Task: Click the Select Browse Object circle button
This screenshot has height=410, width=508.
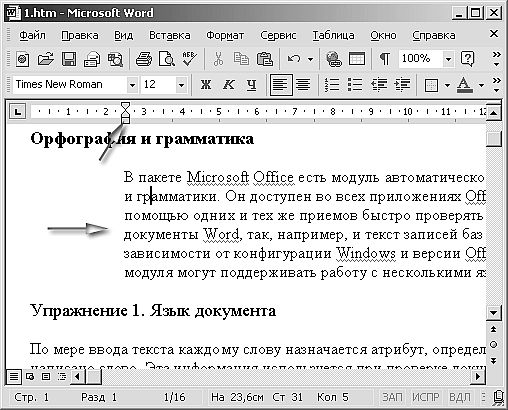Action: coord(494,345)
